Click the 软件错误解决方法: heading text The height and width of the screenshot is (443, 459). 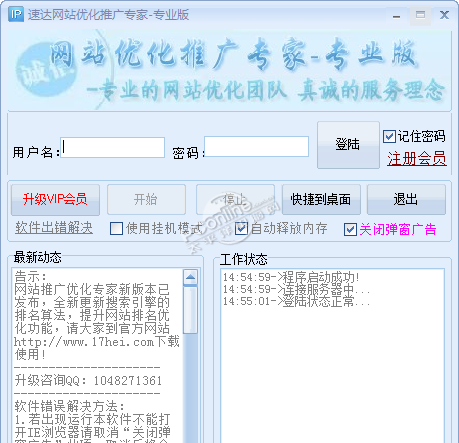[69, 406]
